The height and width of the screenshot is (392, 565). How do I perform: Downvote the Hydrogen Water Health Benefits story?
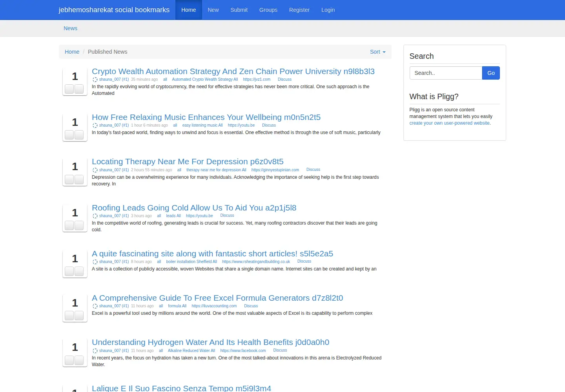click(x=79, y=360)
